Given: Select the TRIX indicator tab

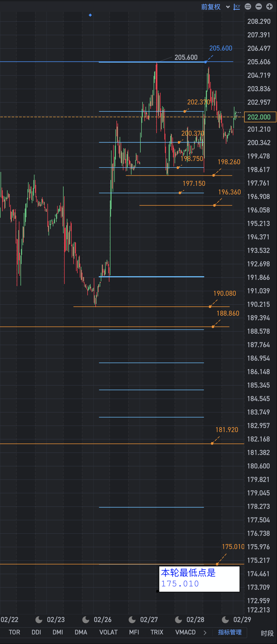Looking at the screenshot, I should (x=157, y=632).
